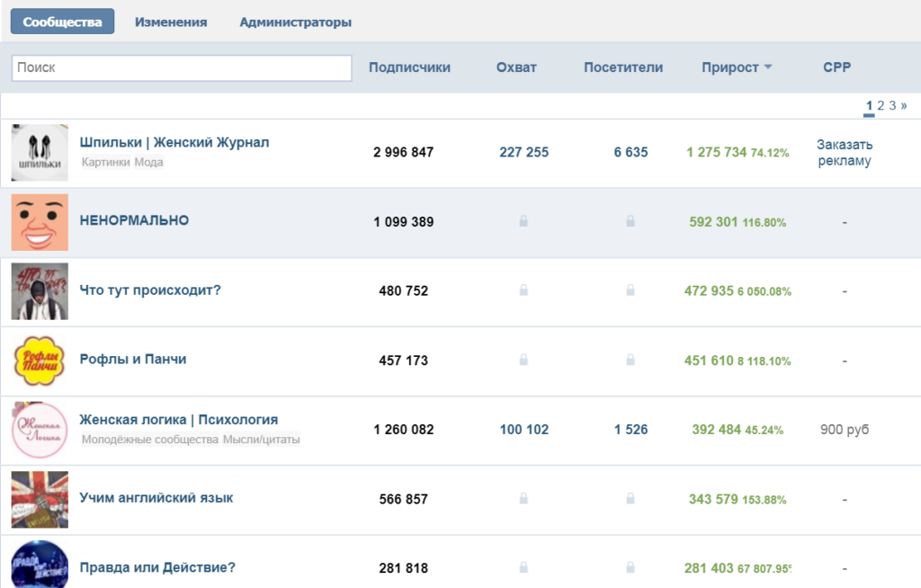Click Посетители lock for Что тут происходит?

coord(630,290)
